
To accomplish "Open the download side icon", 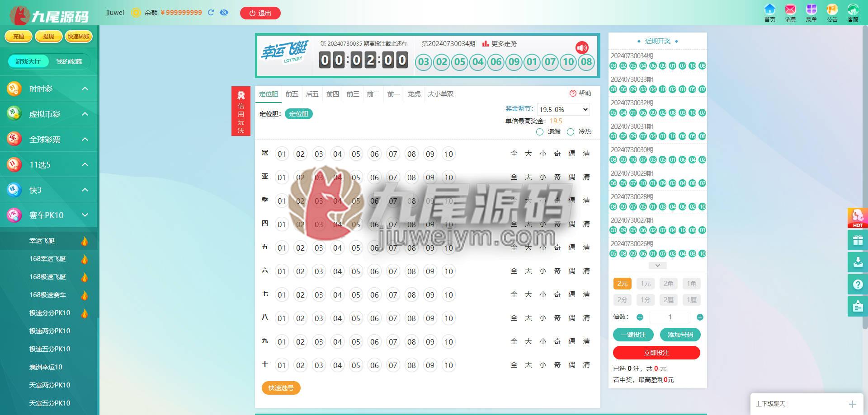I will pos(858,262).
